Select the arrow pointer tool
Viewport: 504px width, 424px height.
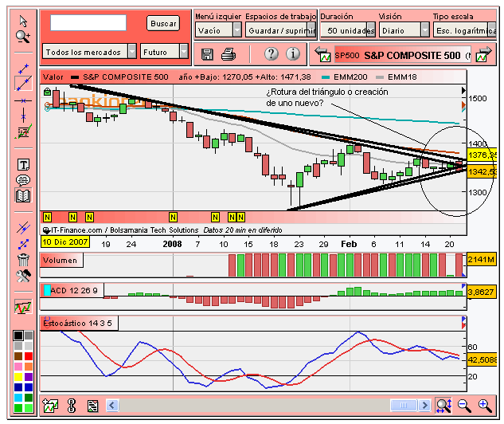click(23, 21)
